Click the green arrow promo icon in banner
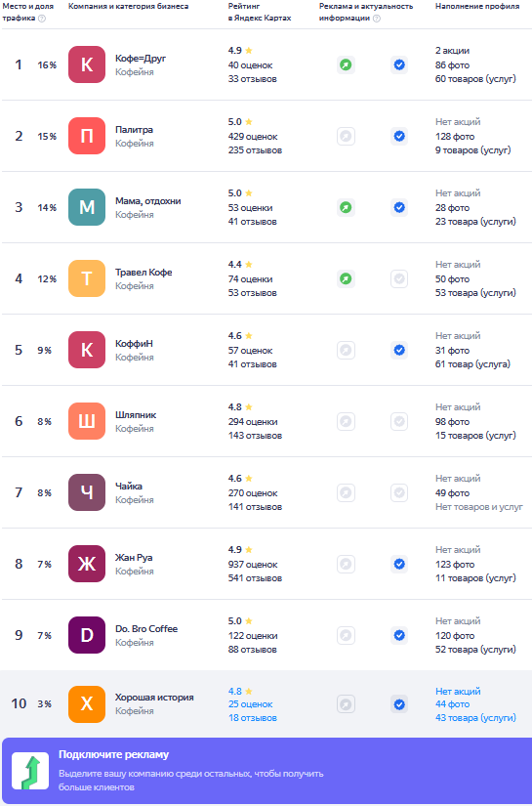The height and width of the screenshot is (806, 532). point(30,771)
